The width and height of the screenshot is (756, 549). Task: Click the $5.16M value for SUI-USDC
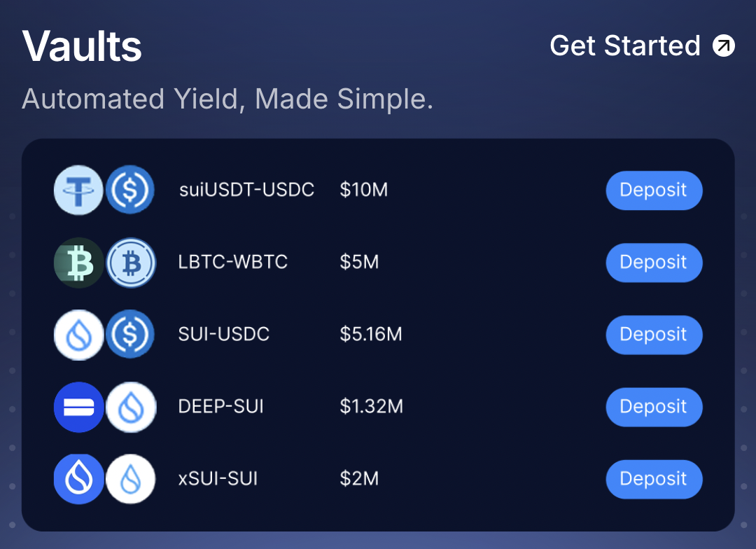[x=371, y=335]
